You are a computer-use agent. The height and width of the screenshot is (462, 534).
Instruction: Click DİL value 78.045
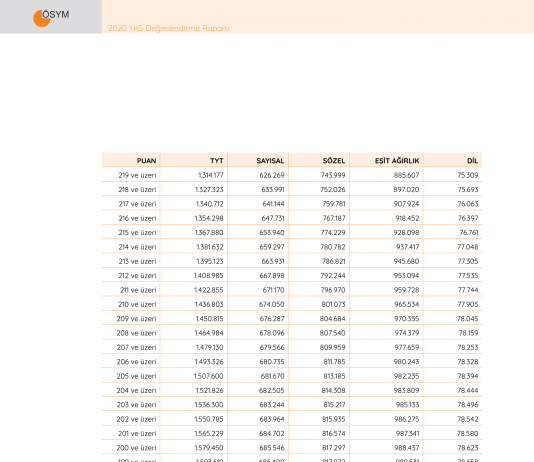pos(468,319)
